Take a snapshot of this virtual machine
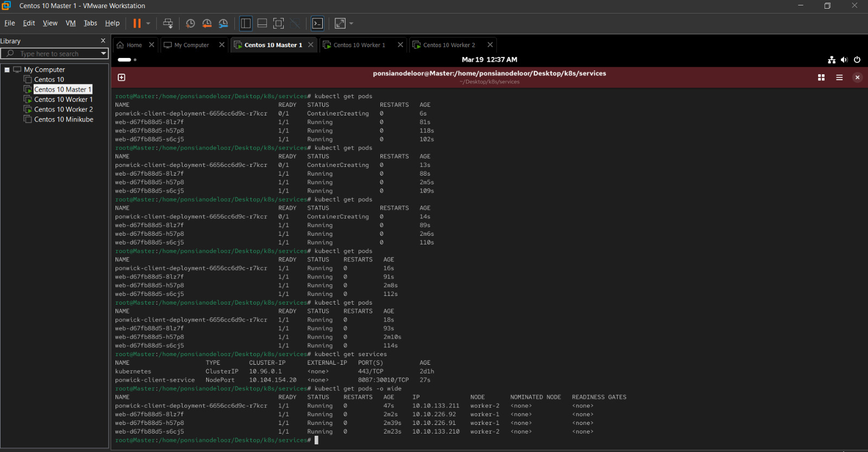This screenshot has height=452, width=868. coord(190,23)
